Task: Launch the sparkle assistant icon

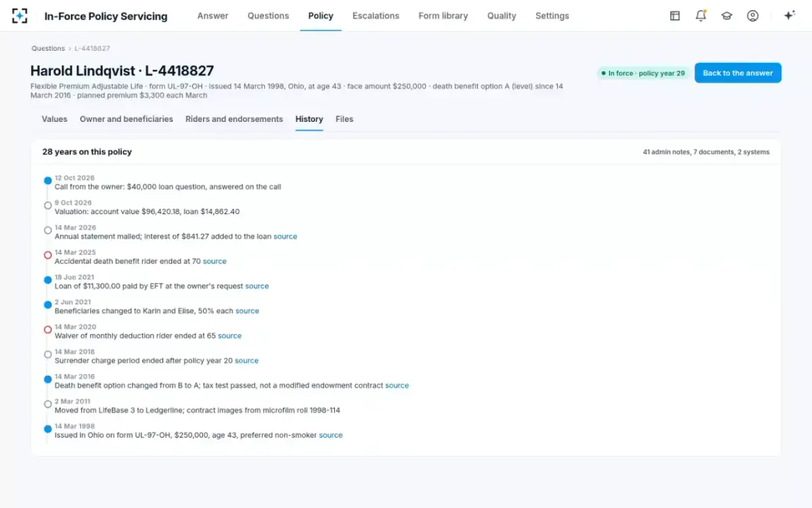Action: pos(789,16)
